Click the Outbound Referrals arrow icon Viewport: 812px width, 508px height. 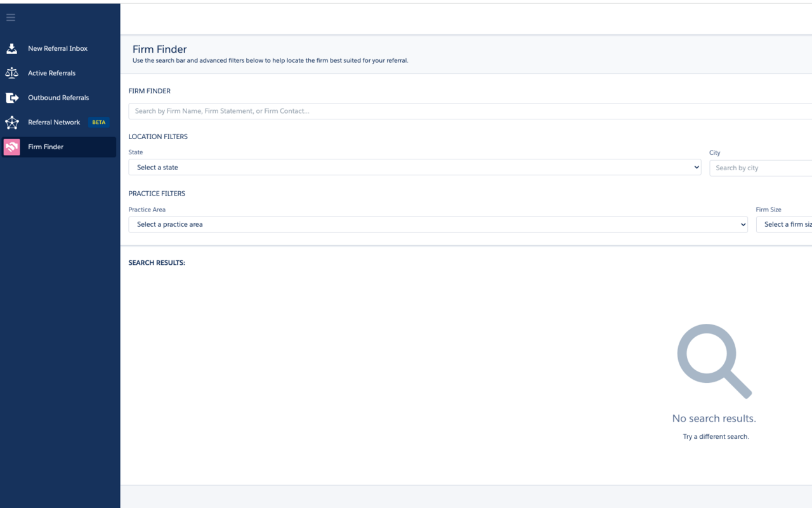point(12,98)
